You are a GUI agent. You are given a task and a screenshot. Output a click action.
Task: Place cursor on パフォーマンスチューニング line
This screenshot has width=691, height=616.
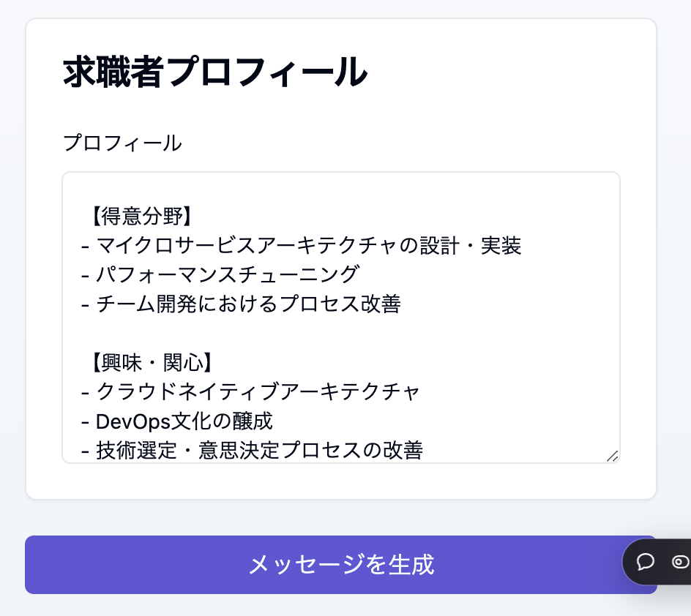(228, 275)
